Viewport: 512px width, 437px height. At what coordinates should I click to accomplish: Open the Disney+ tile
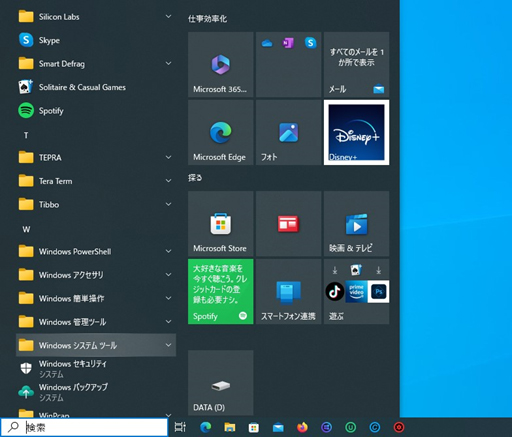[x=356, y=132]
